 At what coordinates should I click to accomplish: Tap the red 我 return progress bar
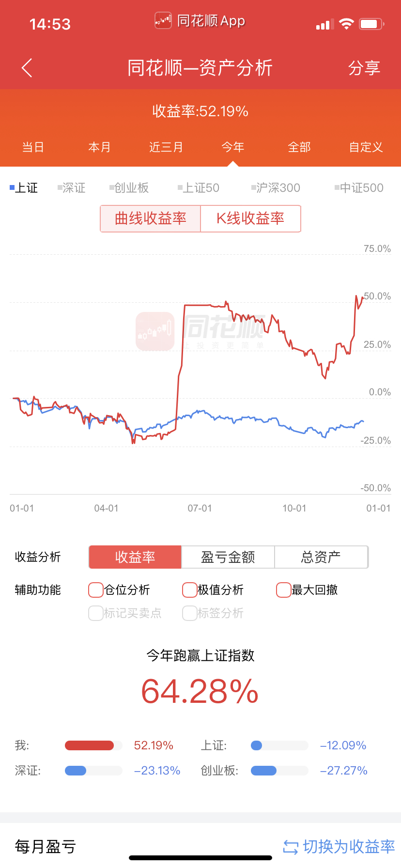(x=90, y=745)
